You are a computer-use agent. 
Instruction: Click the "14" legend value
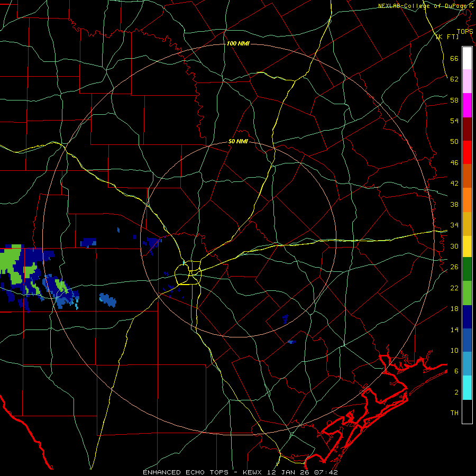(x=454, y=329)
